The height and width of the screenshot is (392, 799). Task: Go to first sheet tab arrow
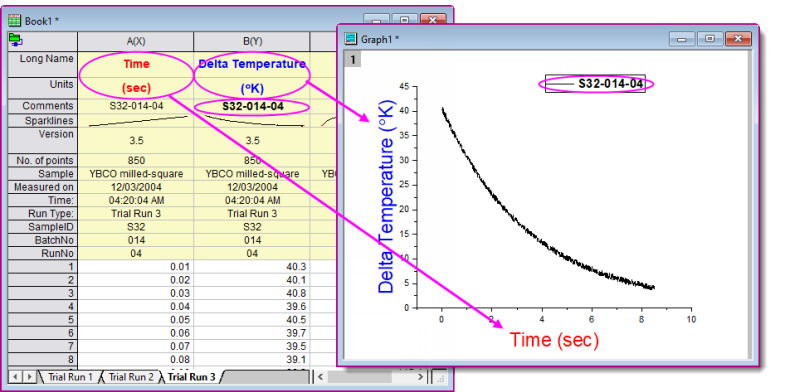click(15, 377)
